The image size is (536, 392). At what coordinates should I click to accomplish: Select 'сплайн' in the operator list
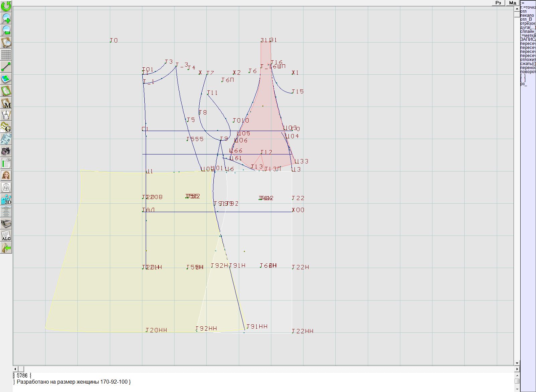[527, 31]
